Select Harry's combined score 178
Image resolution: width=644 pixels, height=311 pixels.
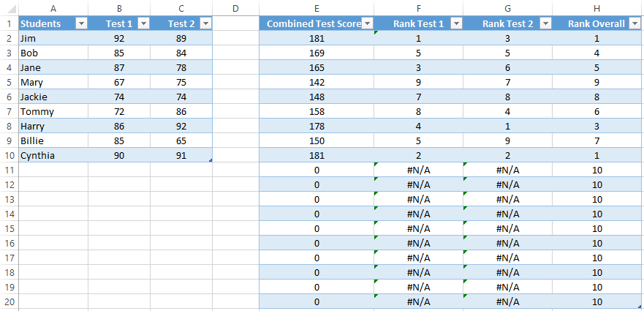(x=317, y=127)
